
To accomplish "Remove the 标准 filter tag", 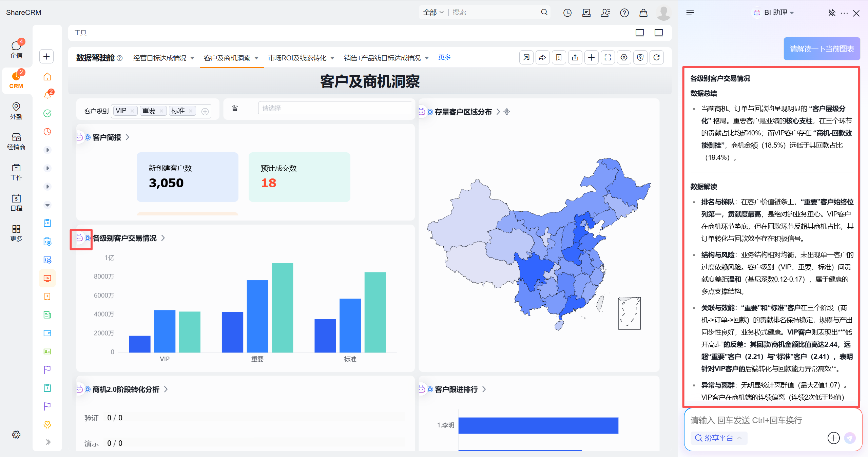I will tap(191, 111).
